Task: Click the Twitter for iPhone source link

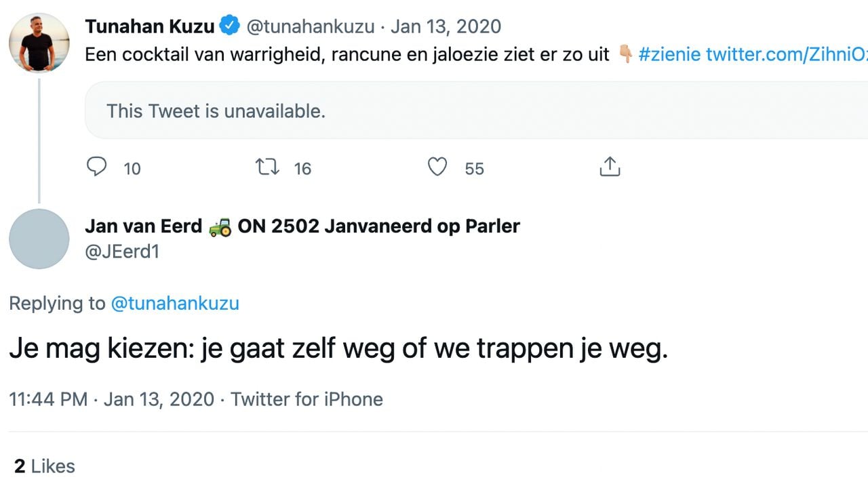Action: coord(307,399)
